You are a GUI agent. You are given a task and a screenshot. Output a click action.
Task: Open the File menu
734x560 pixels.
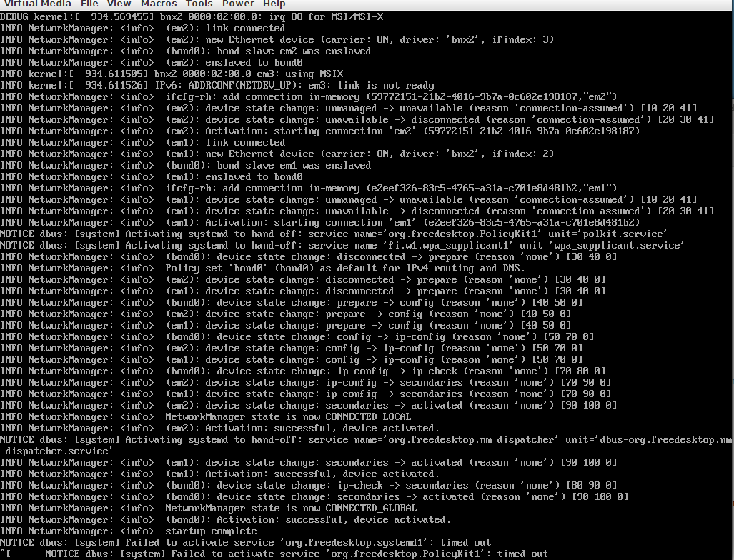89,4
